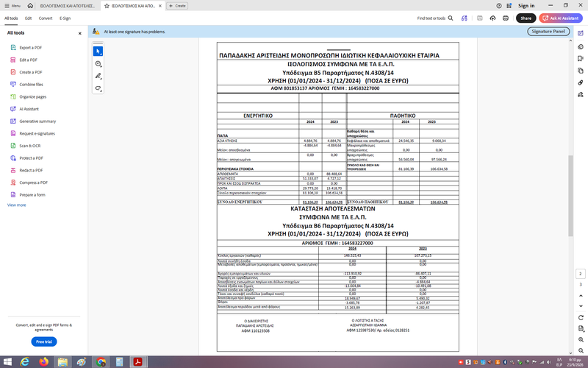Choose the Redact a PDF tool
Viewport: 588px width, 368px height.
26,171
